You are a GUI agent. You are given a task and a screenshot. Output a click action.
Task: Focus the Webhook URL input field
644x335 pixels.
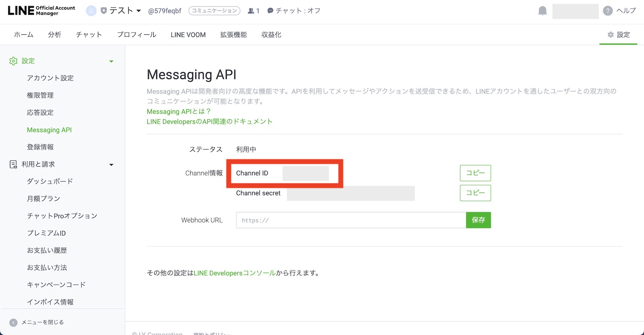[x=351, y=220]
